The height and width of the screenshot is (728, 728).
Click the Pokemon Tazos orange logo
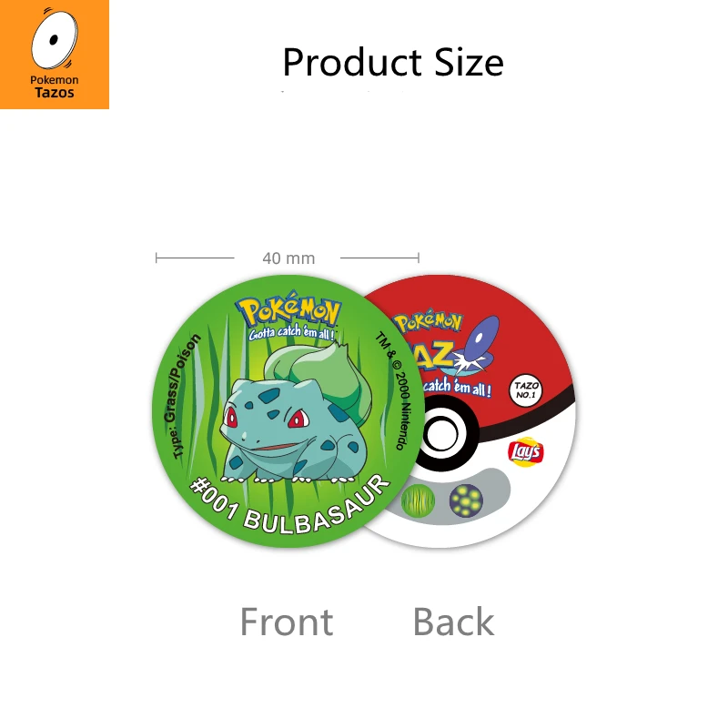pos(55,55)
